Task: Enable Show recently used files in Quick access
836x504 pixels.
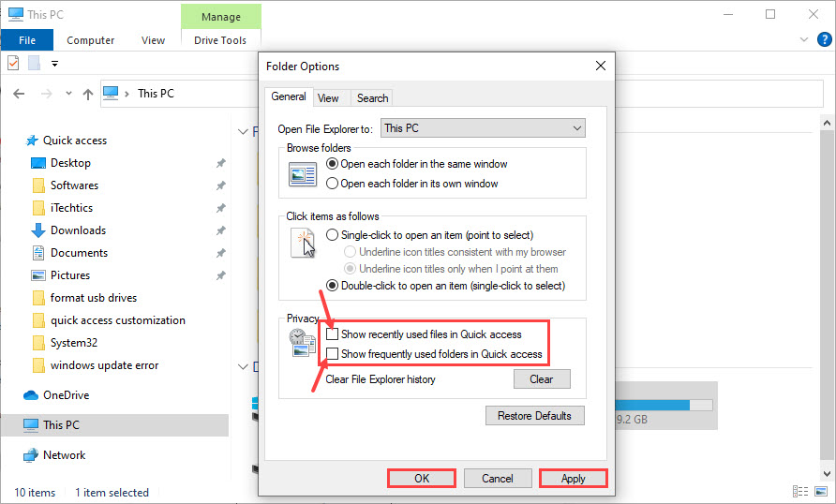Action: (x=332, y=334)
